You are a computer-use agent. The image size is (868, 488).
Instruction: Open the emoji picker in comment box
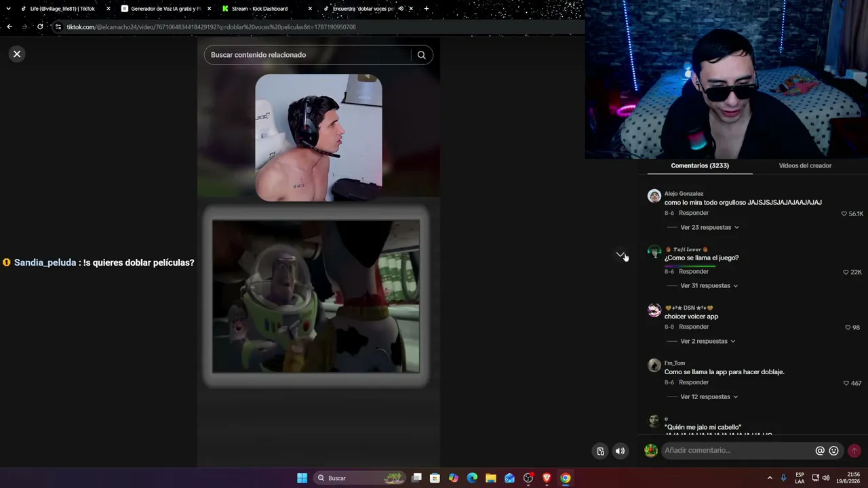pos(834,451)
